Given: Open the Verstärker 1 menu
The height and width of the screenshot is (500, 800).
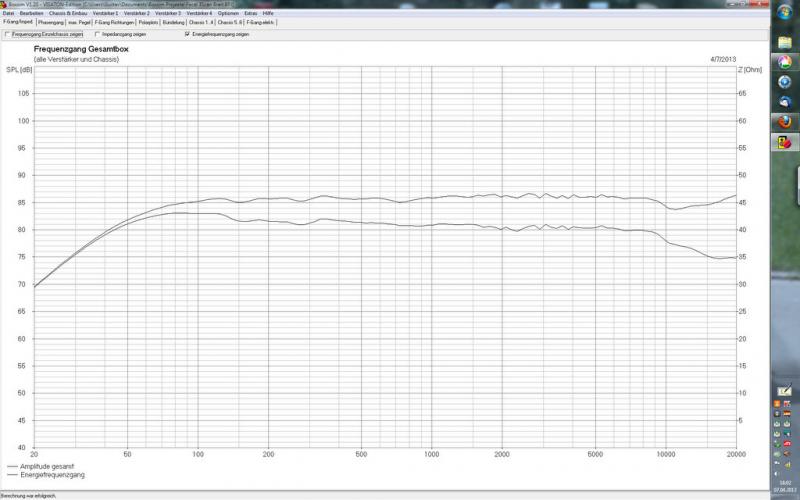Looking at the screenshot, I should point(105,13).
